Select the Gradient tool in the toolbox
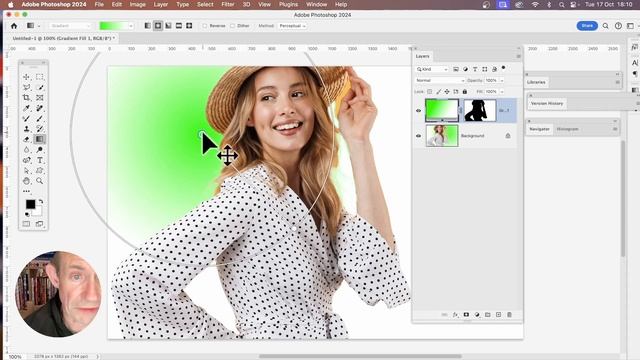The image size is (640, 360). pos(40,139)
